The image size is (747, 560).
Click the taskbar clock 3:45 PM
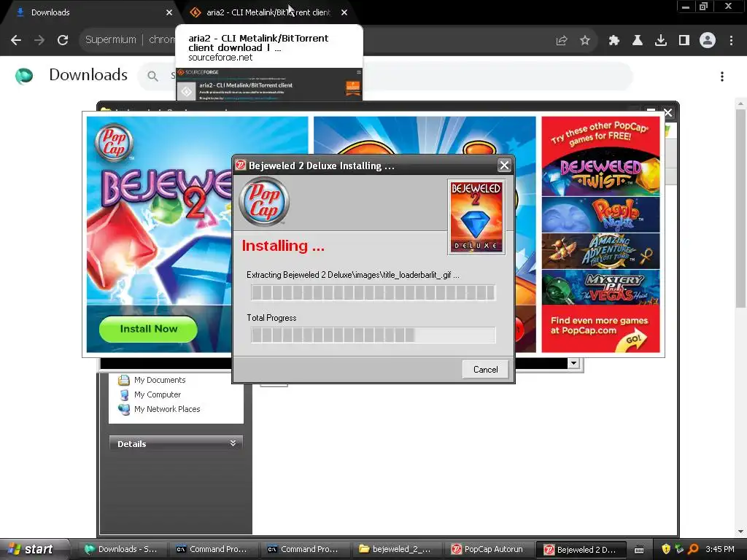[720, 550]
